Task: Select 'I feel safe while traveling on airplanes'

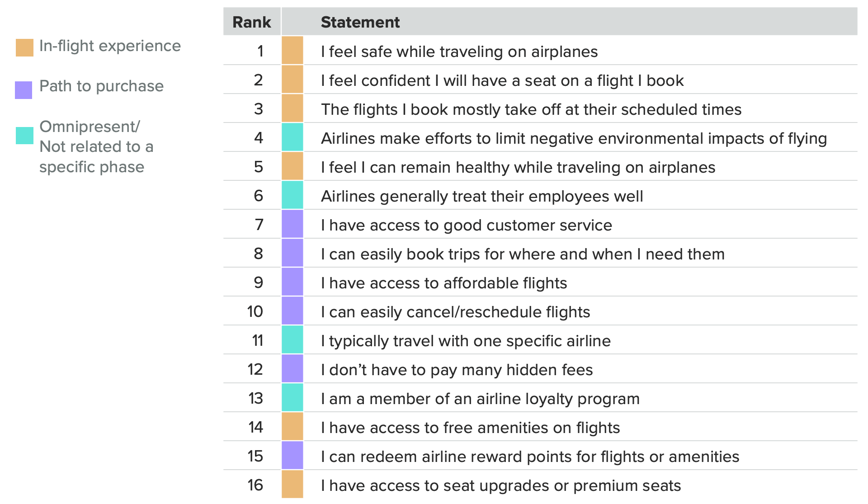Action: coord(459,52)
